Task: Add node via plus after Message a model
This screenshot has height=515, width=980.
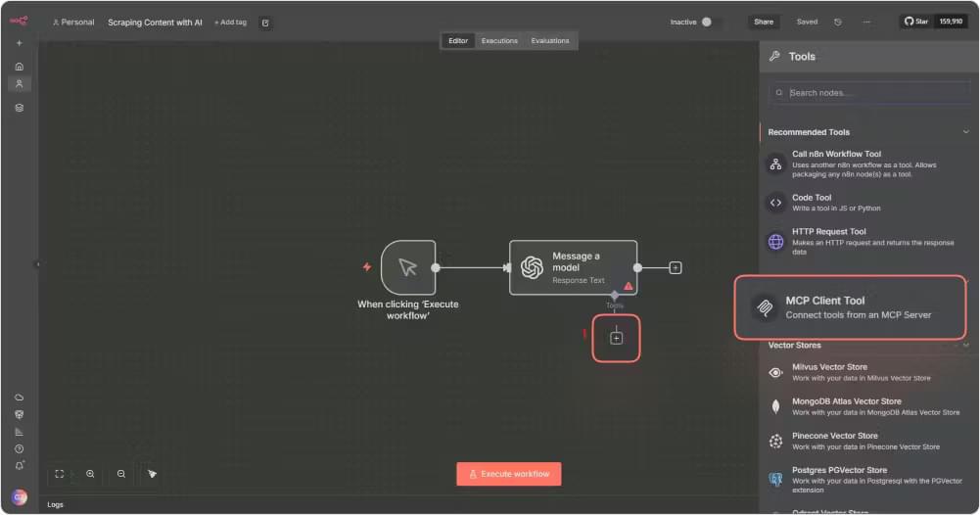Action: click(x=676, y=267)
